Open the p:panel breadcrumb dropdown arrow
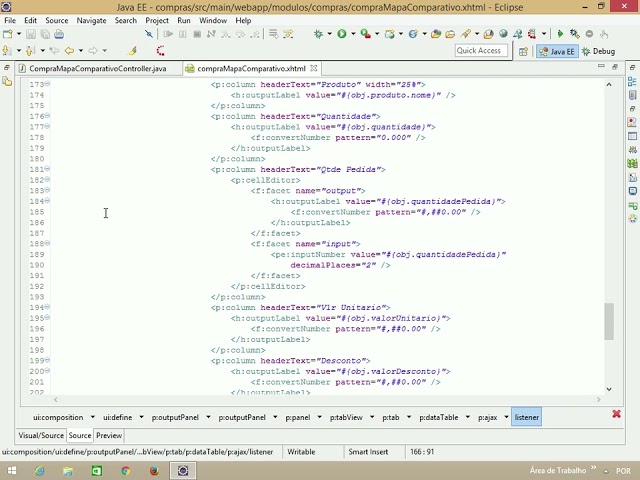The width and height of the screenshot is (640, 480). (x=320, y=417)
